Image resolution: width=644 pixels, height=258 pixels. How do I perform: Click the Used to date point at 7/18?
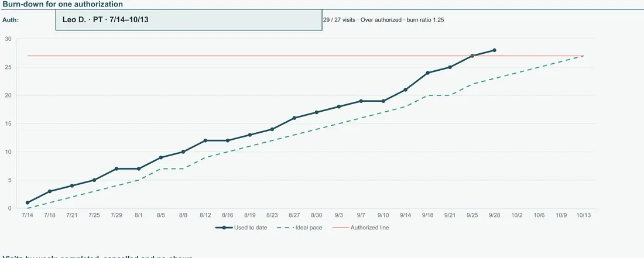(x=50, y=191)
